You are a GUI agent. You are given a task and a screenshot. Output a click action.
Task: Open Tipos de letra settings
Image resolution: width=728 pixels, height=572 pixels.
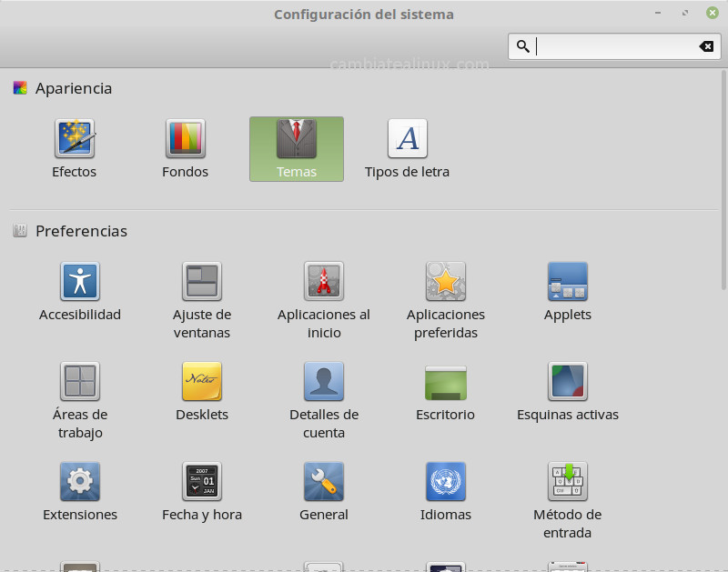(x=407, y=147)
